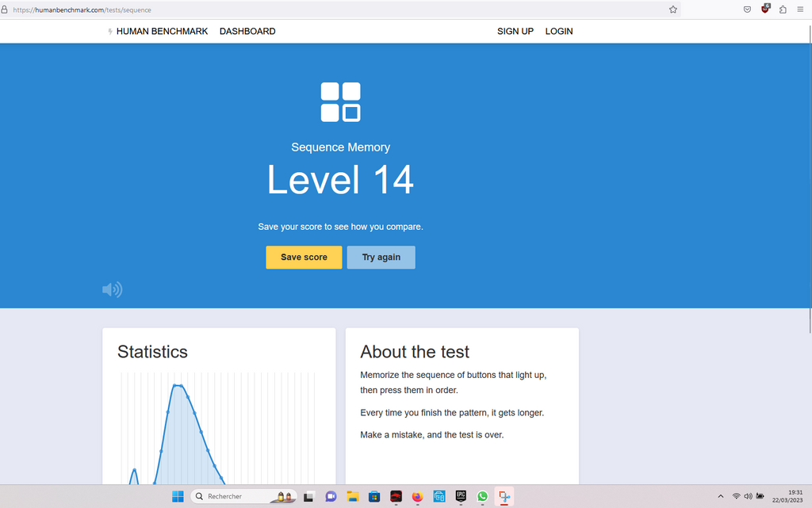Screen dimensions: 812x508
Task: Click the Sequence Memory grid icon
Action: (340, 102)
